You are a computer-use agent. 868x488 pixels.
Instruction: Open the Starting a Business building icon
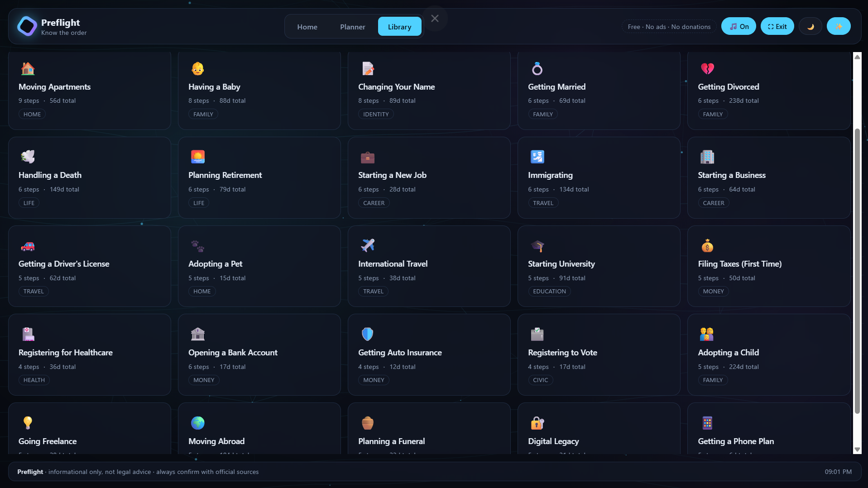coord(707,157)
